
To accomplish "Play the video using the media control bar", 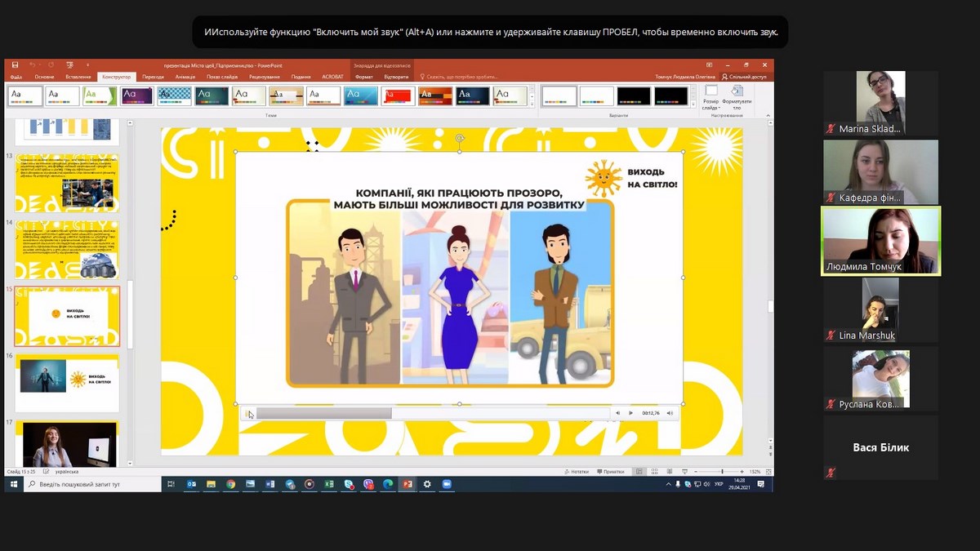I will (630, 413).
